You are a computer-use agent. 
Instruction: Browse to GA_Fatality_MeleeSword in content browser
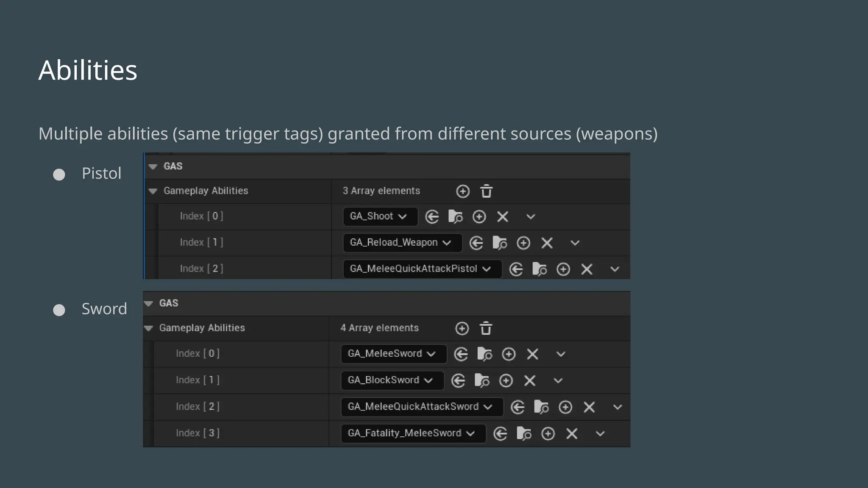pos(524,434)
